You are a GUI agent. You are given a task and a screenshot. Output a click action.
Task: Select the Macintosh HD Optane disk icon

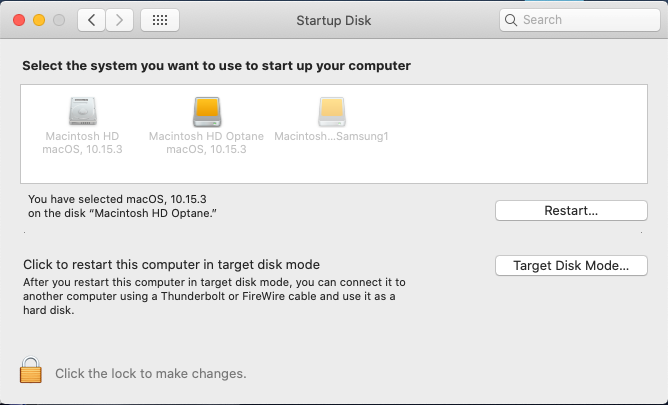207,112
